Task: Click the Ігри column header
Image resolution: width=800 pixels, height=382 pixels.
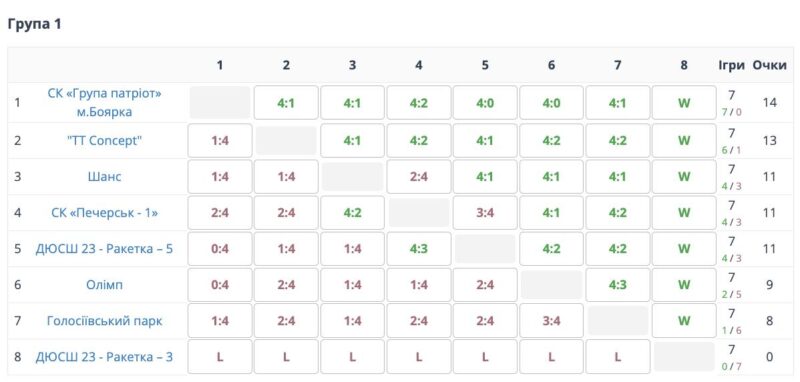Action: [x=732, y=65]
